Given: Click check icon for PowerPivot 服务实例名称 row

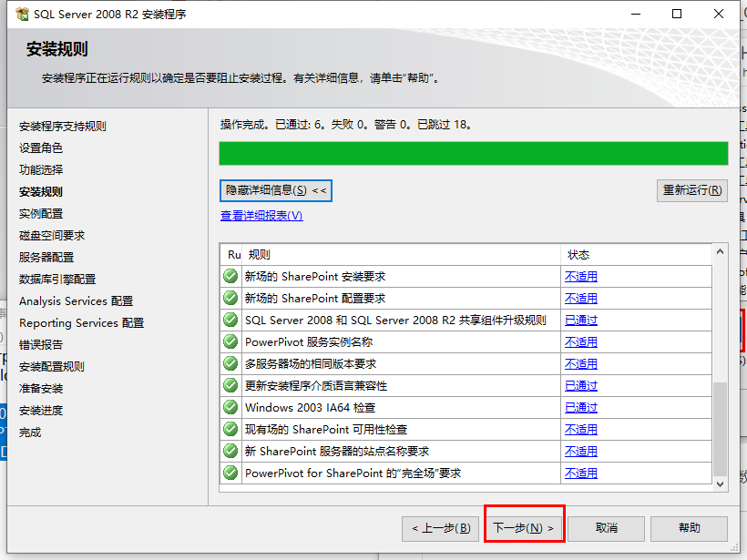Looking at the screenshot, I should (230, 341).
